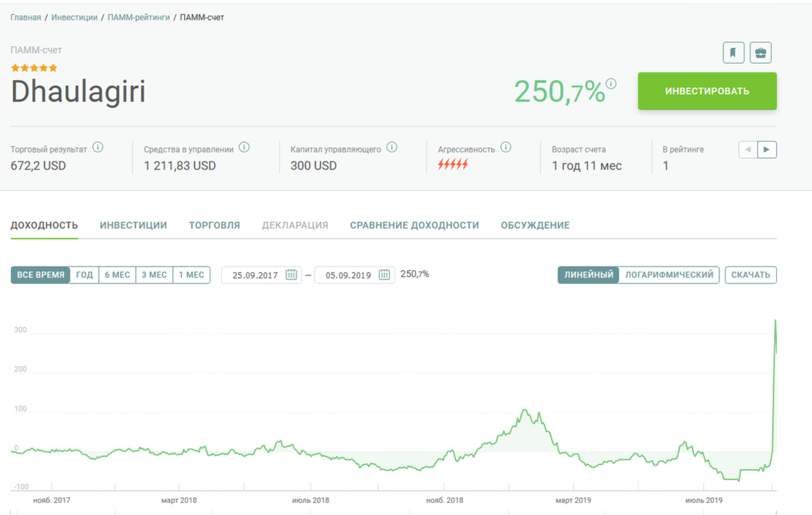Click СКАЧАТЬ to download chart data
The height and width of the screenshot is (515, 812).
(750, 275)
